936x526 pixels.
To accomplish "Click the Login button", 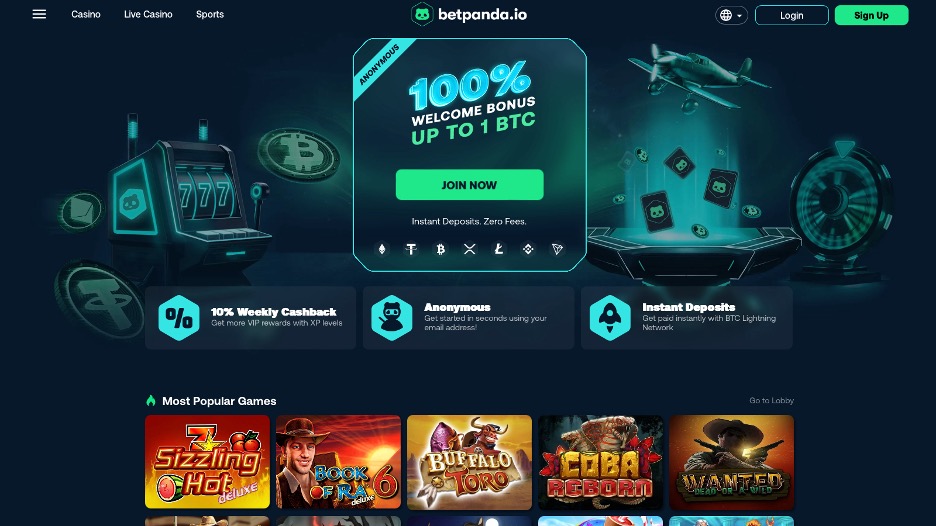I will [x=792, y=15].
